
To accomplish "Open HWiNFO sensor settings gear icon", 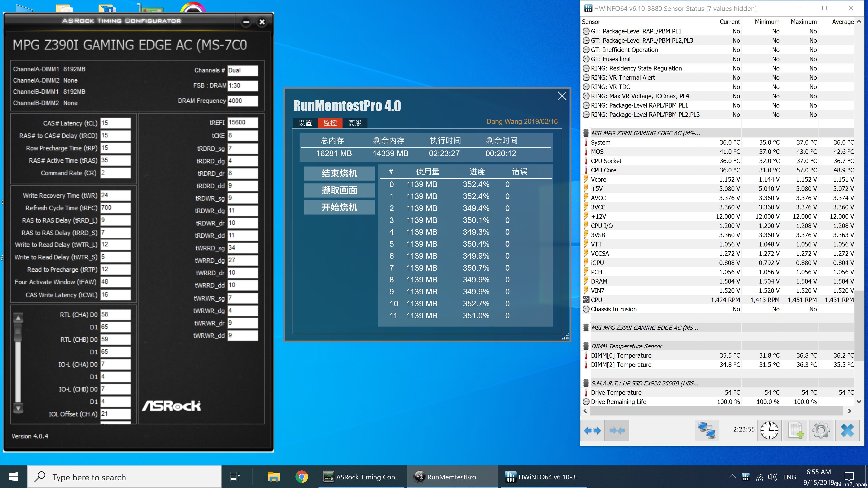I will pos(821,430).
